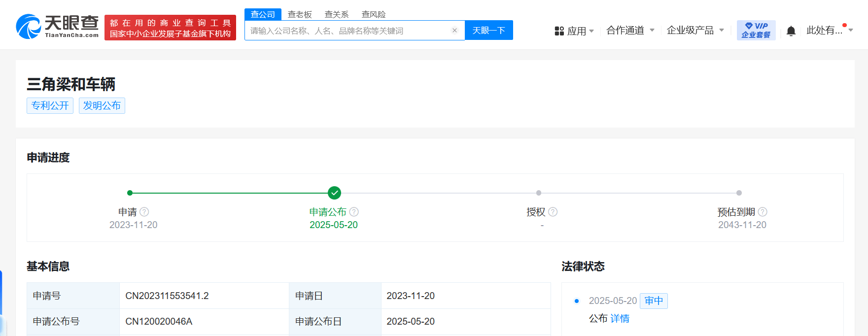
Task: Select the 查关系 search tab
Action: tap(337, 14)
